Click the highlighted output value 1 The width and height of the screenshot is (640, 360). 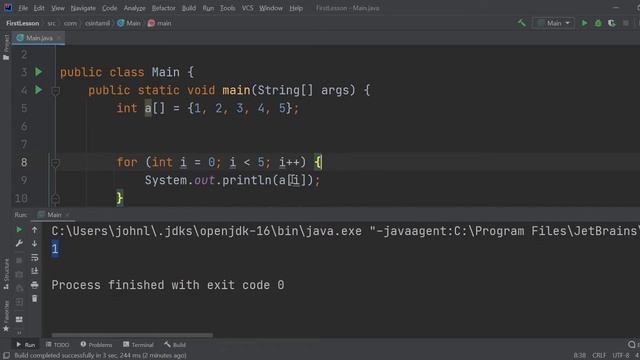coord(55,249)
